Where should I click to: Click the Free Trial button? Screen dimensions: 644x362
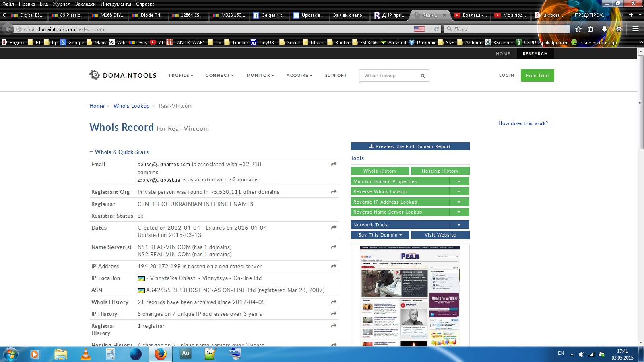537,76
